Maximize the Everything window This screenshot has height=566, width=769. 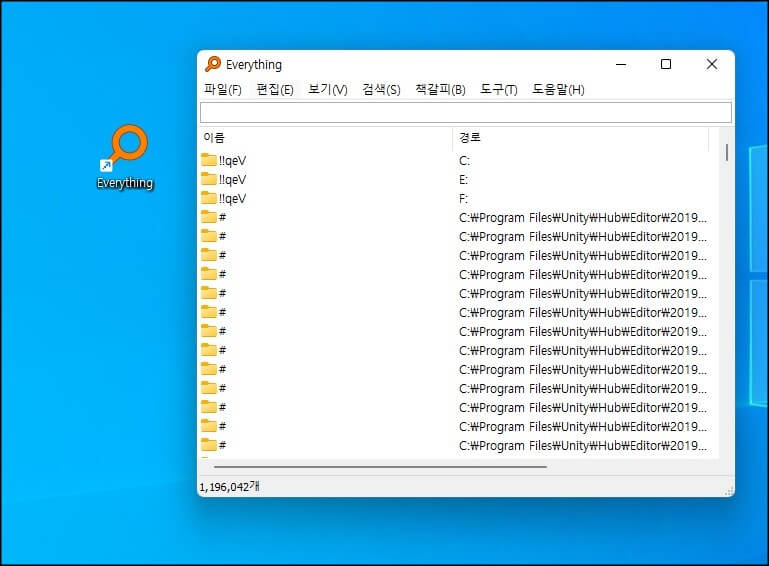coord(666,64)
